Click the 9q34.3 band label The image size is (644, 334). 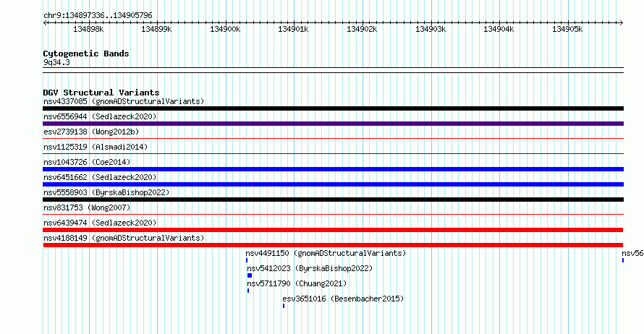(x=56, y=62)
